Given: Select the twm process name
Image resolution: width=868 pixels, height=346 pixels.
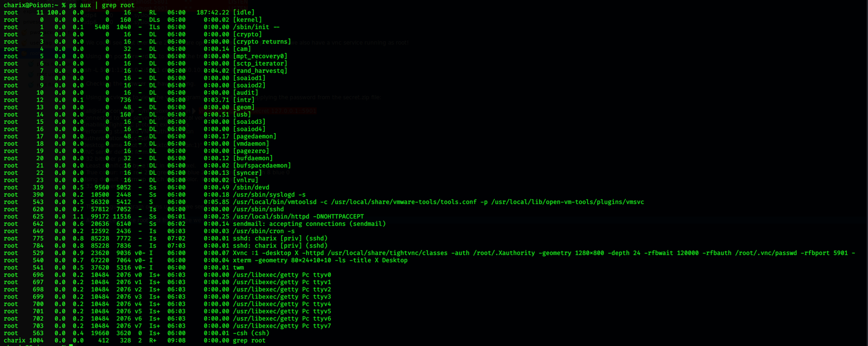Looking at the screenshot, I should click(238, 268).
